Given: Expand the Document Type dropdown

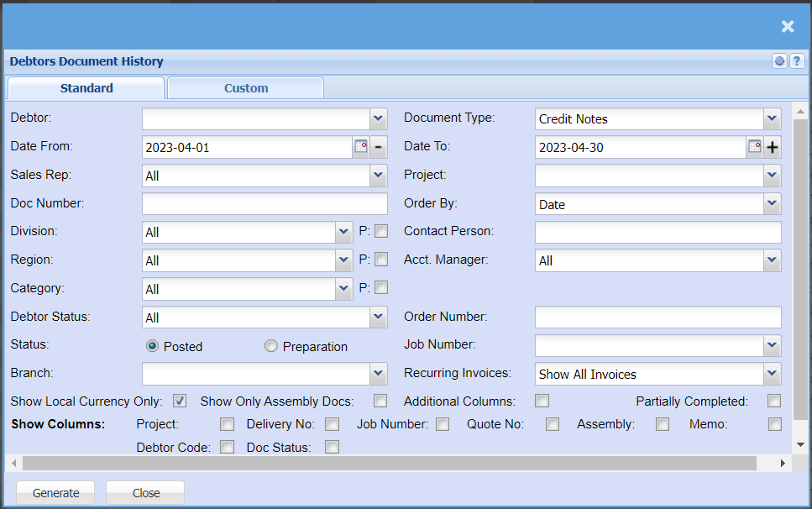Looking at the screenshot, I should pos(772,119).
